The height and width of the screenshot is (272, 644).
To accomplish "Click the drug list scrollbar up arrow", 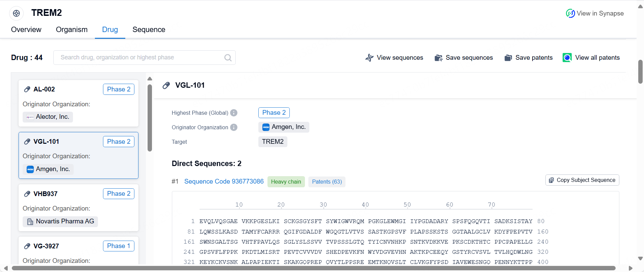I will coord(150,79).
